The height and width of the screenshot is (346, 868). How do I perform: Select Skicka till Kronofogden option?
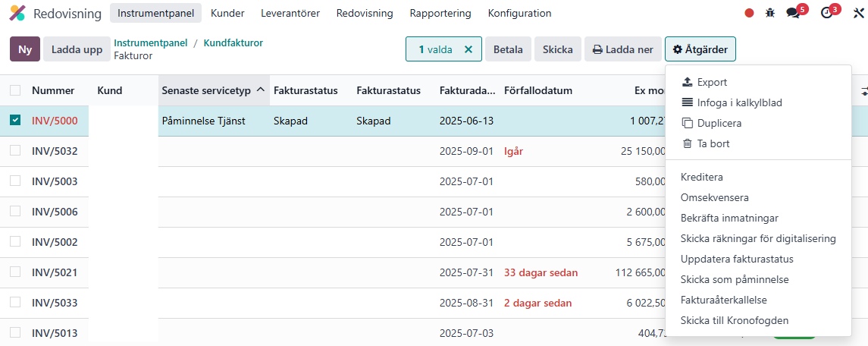coord(734,320)
